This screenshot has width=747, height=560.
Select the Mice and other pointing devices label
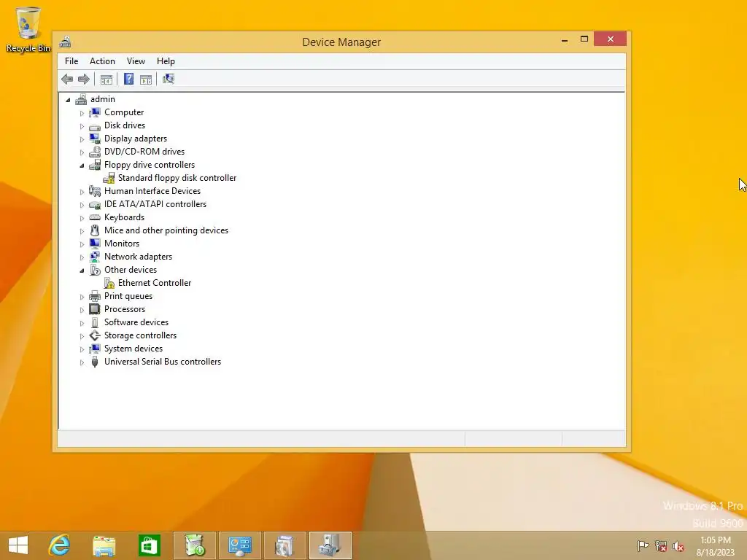pyautogui.click(x=166, y=230)
